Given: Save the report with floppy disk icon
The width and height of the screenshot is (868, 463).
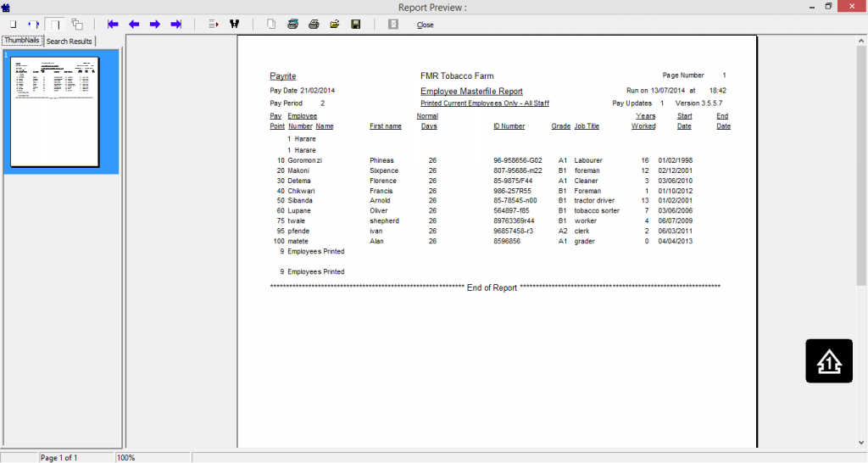Looking at the screenshot, I should click(356, 25).
